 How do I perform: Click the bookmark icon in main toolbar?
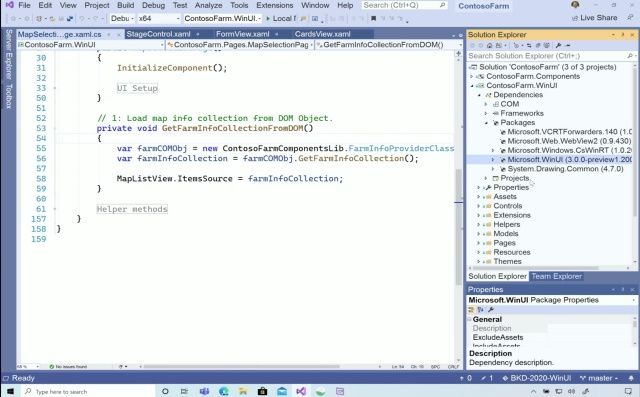(373, 18)
